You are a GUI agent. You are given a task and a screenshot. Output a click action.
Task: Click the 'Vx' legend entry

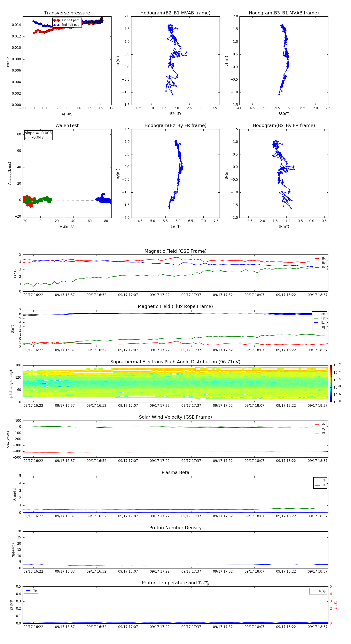(320, 424)
